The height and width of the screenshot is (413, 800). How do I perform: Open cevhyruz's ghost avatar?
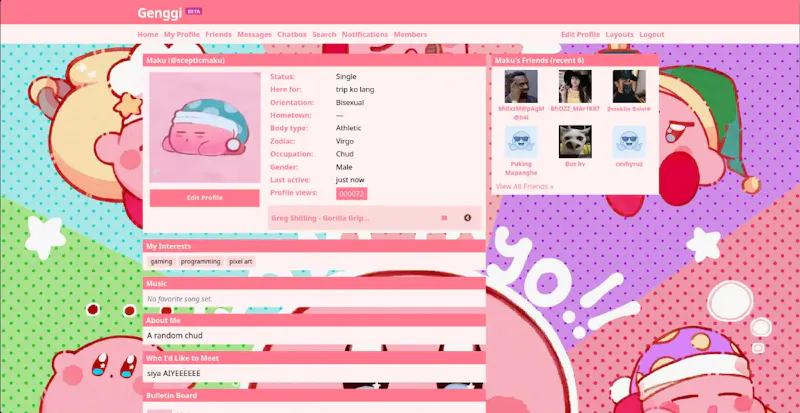pos(629,142)
